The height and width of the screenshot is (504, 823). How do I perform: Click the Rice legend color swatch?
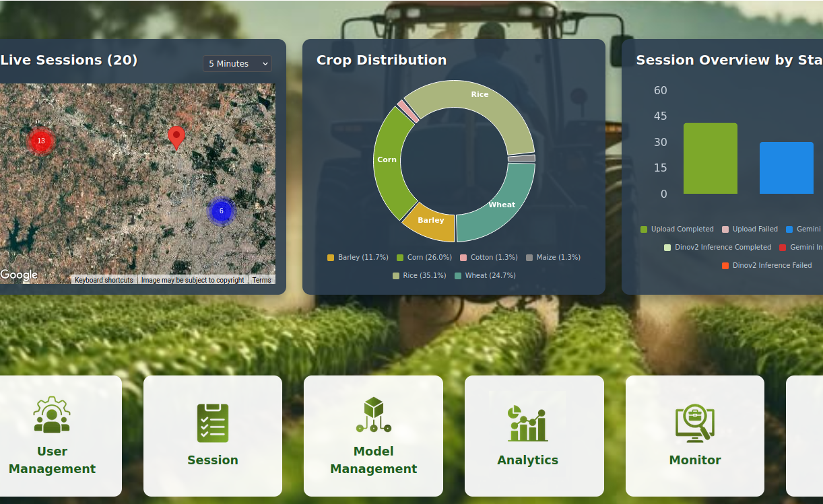(396, 276)
